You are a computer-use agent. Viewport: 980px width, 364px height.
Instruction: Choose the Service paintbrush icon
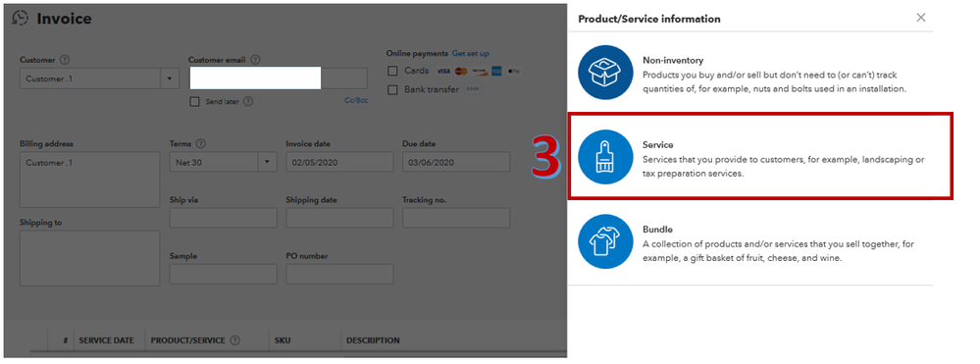605,157
